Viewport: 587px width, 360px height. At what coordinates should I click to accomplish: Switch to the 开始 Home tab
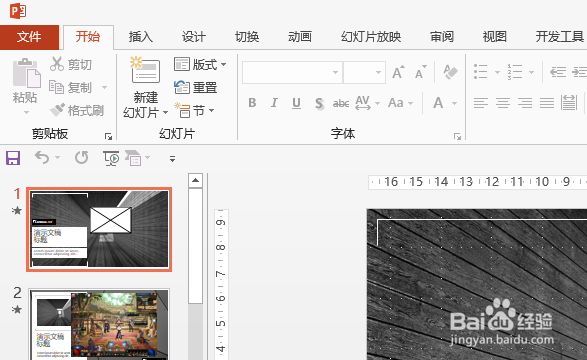[x=88, y=37]
